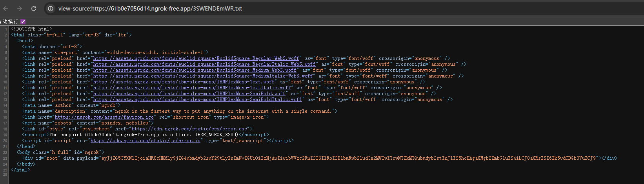Click the data-payload encoded string
This screenshot has height=184, width=644.
pos(349,158)
